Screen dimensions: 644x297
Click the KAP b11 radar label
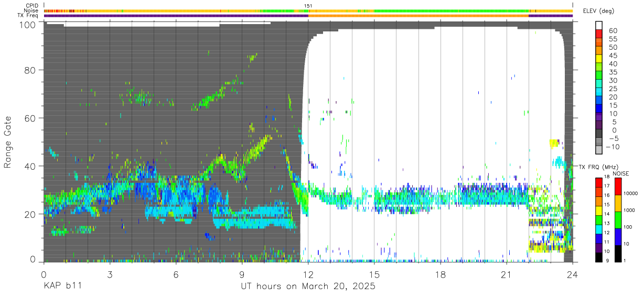click(63, 286)
